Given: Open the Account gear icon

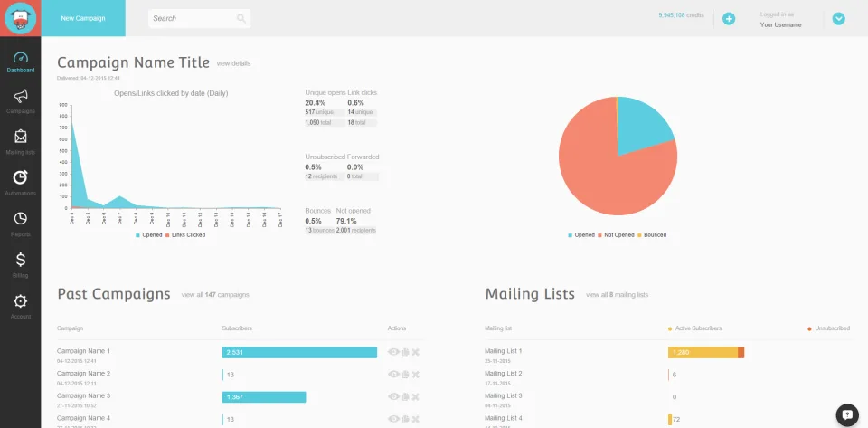Looking at the screenshot, I should [21, 300].
